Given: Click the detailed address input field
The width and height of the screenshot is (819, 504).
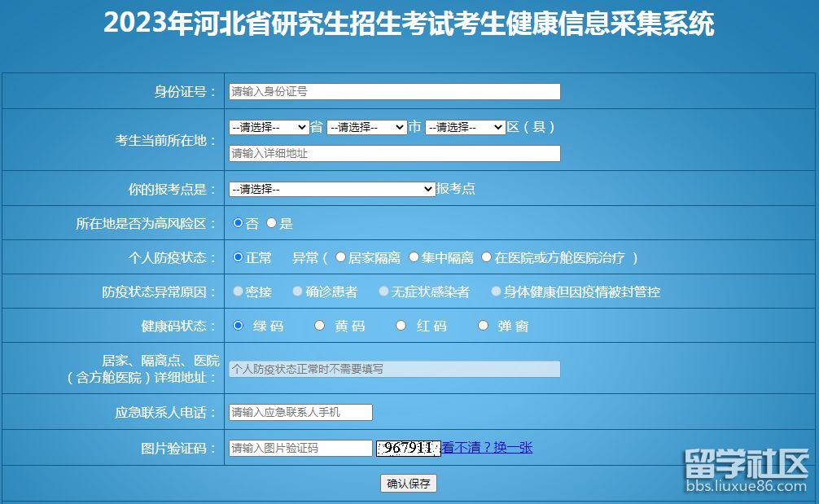Looking at the screenshot, I should click(394, 153).
